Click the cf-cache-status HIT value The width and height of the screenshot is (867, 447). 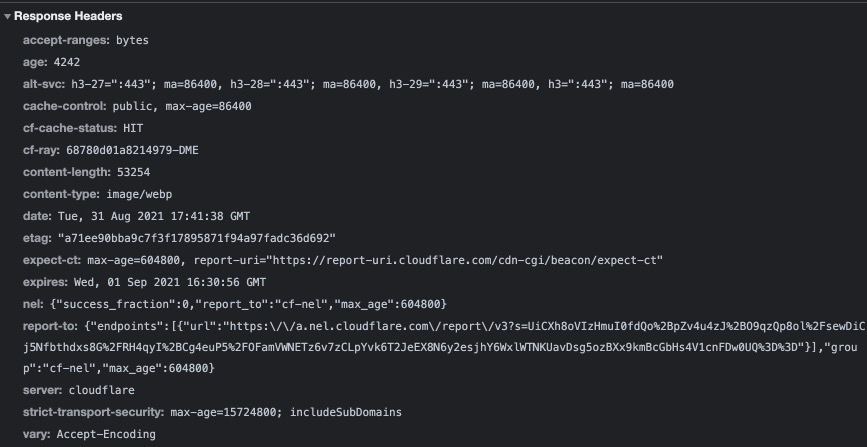coord(134,128)
